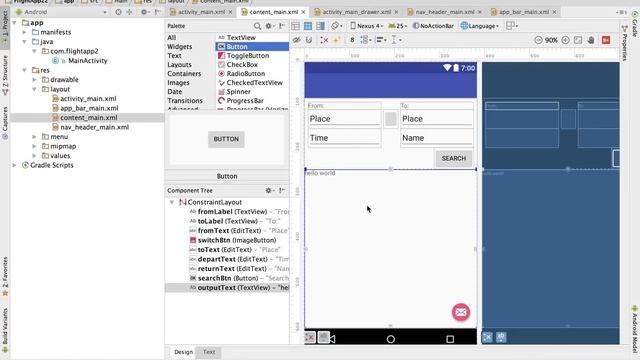Open the screen orientation dropdown
Viewport: 640px width, 360px height.
coord(337,26)
